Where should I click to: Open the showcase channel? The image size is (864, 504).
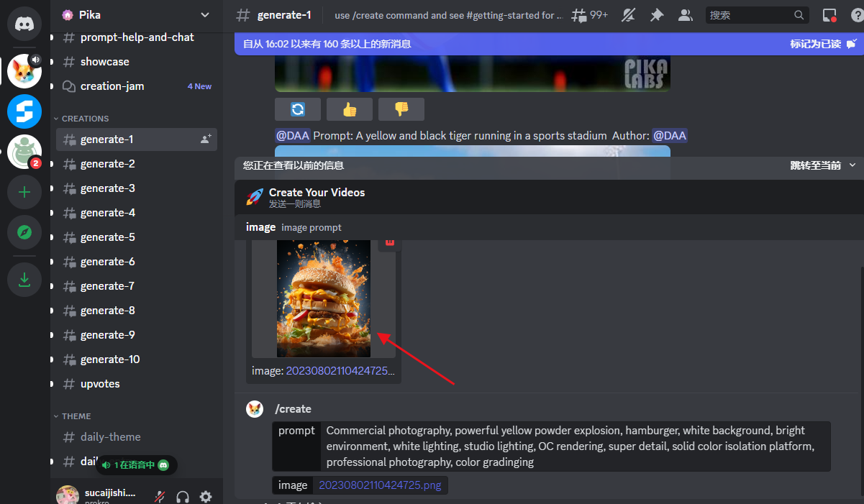104,62
